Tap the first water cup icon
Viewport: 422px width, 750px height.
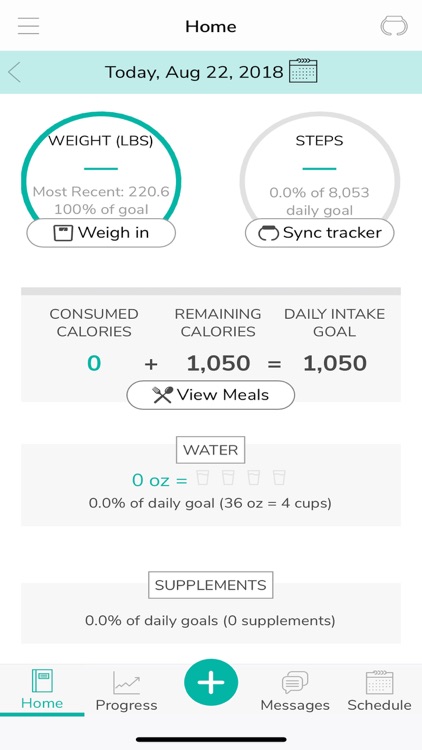point(203,477)
